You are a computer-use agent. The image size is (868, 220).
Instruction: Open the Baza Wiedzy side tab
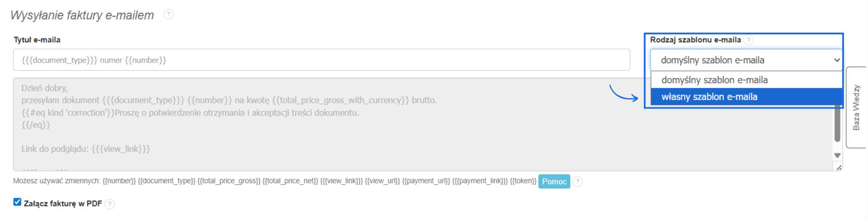[x=856, y=107]
